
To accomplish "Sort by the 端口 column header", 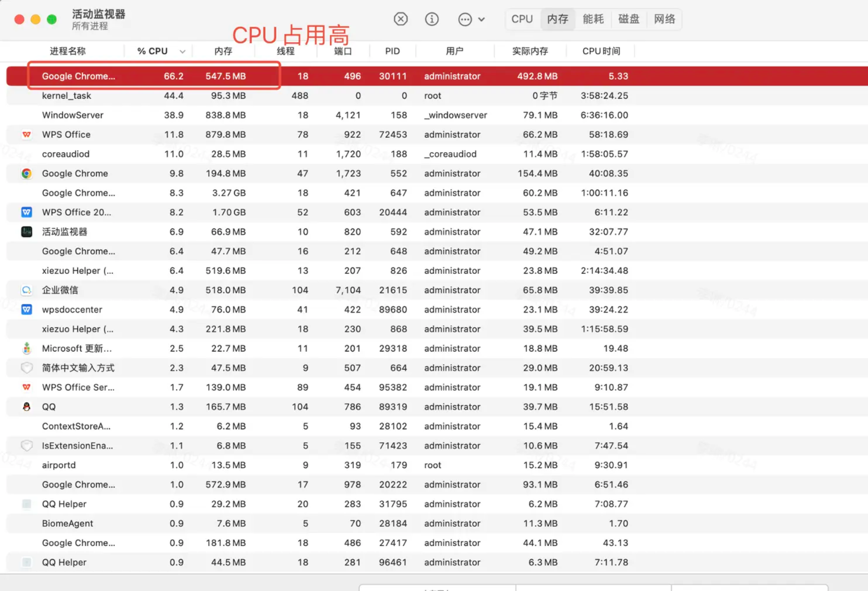I will [343, 51].
